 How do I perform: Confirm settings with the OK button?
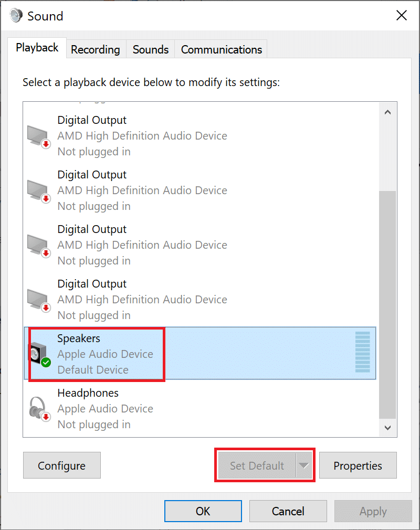[203, 511]
